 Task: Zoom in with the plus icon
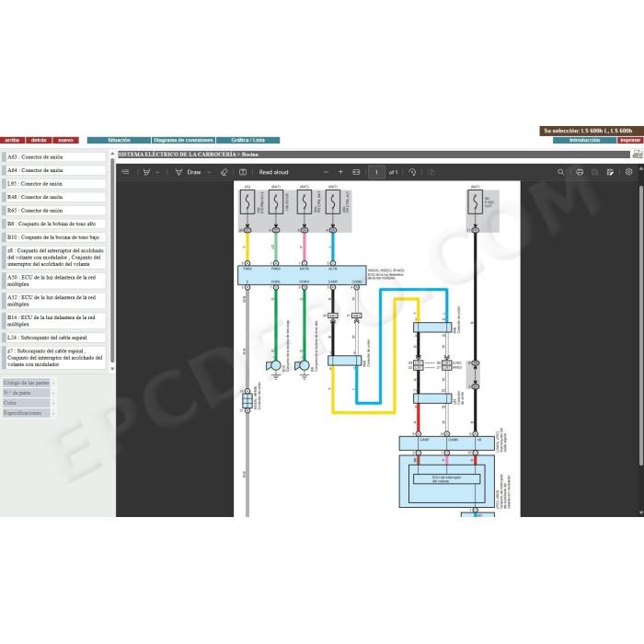pos(340,172)
